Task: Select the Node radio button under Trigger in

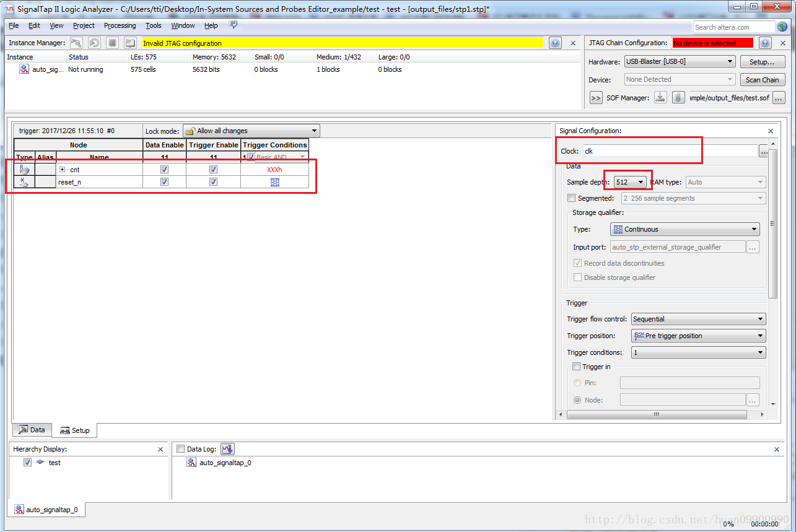Action: coord(577,400)
